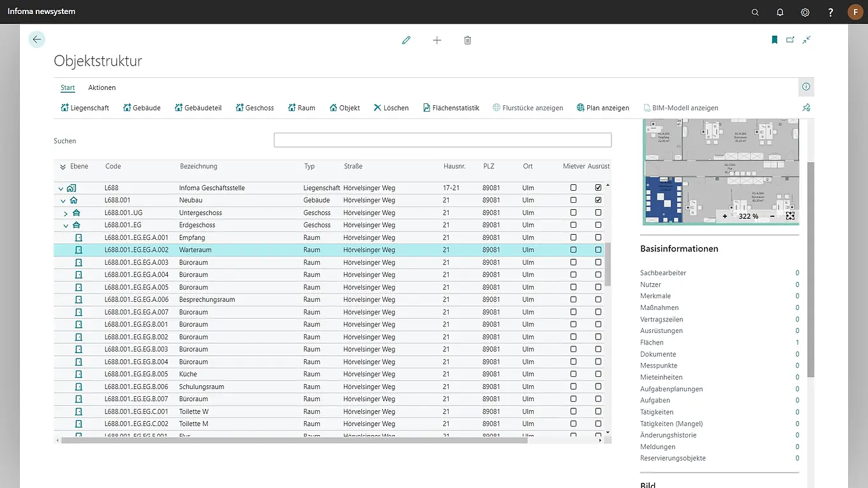Switch to the Start tab

68,87
